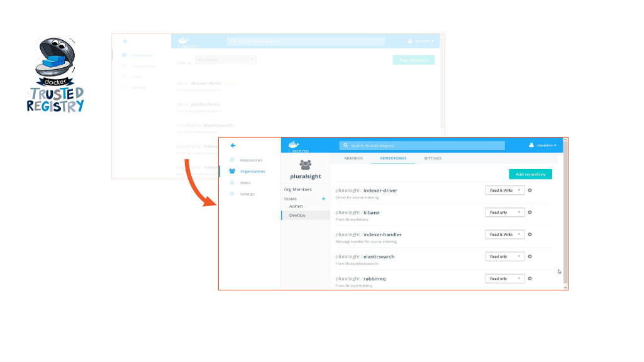This screenshot has width=644, height=362.
Task: Remove the indexer-driver repository from the team
Action: click(530, 190)
